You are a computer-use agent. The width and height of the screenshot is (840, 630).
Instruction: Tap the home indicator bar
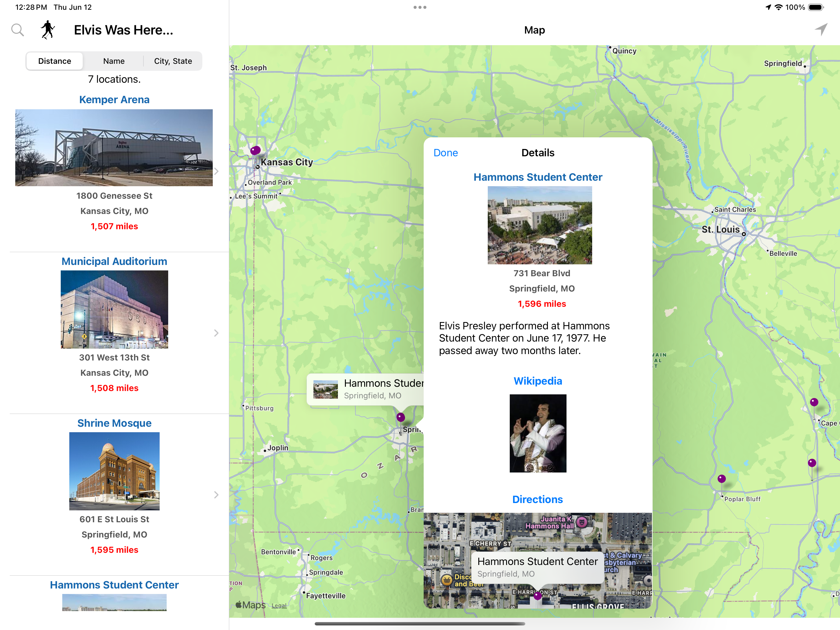(420, 624)
